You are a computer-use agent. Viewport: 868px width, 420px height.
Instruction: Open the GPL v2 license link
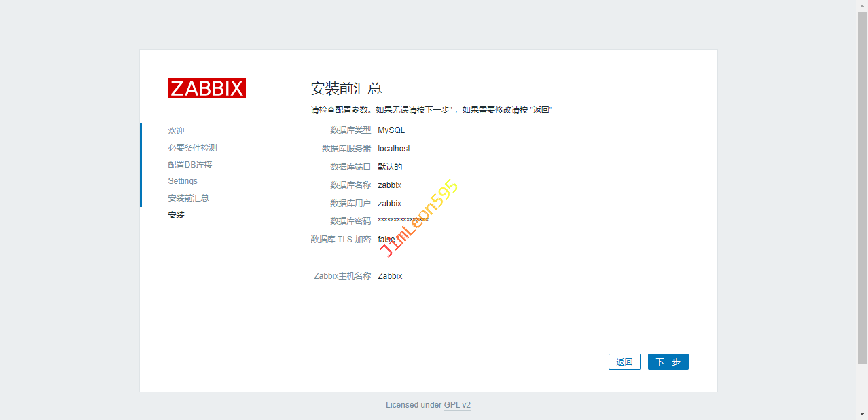457,405
